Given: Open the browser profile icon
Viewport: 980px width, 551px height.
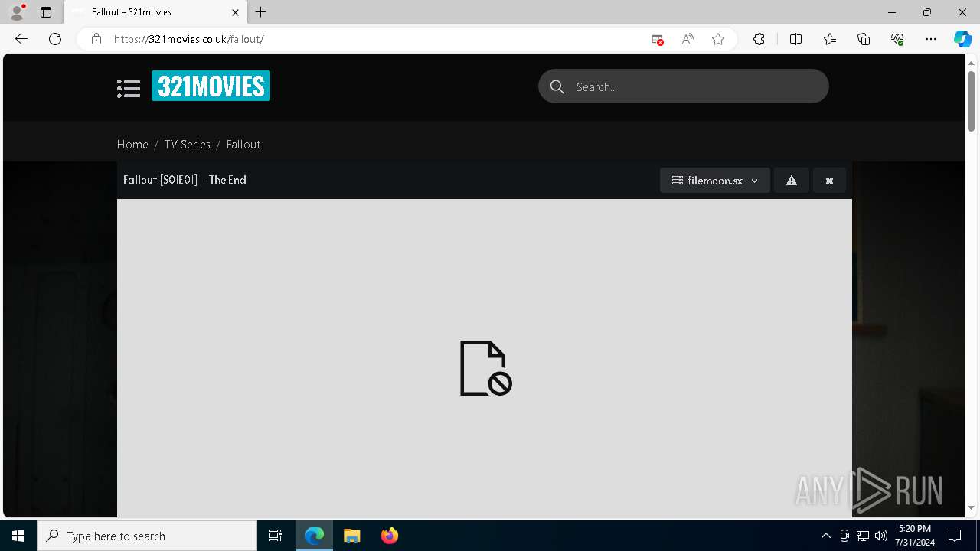Looking at the screenshot, I should pos(17,12).
